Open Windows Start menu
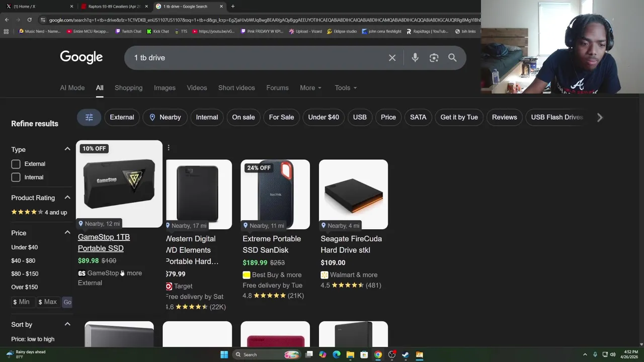 pos(224,354)
